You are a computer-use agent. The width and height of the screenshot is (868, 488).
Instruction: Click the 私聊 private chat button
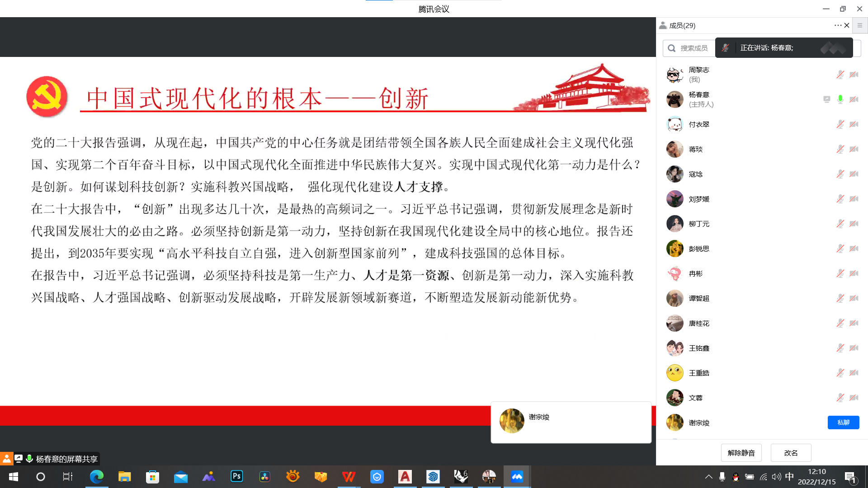click(844, 422)
